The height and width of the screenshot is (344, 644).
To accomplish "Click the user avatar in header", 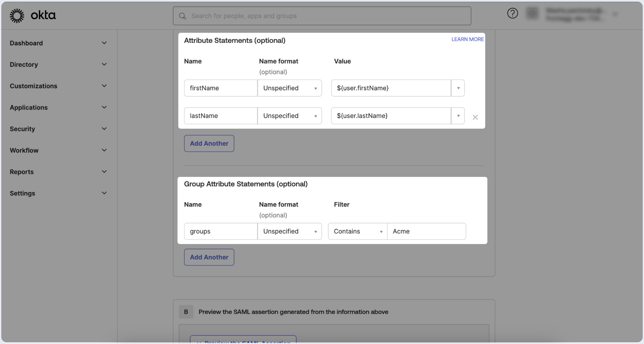I will pyautogui.click(x=532, y=13).
